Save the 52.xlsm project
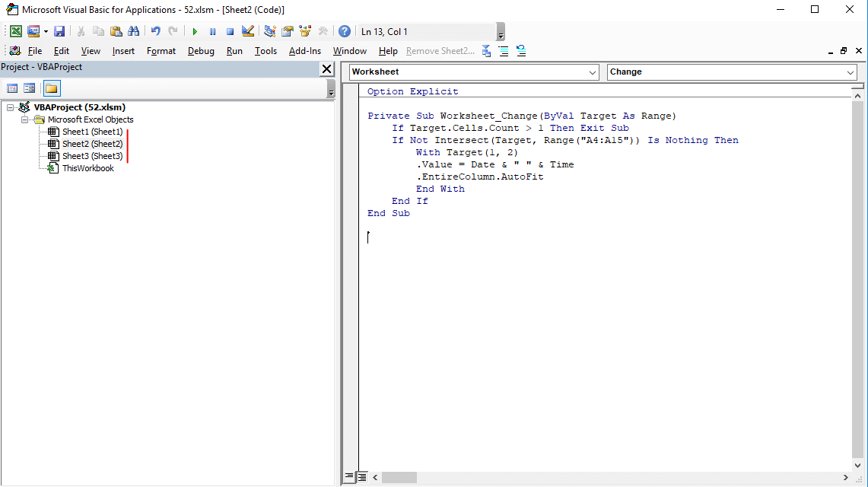Screen dimensions: 868x487 [x=59, y=31]
